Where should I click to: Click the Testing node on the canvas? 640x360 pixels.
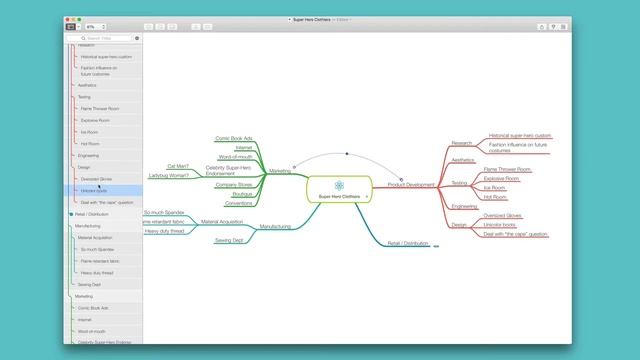[459, 183]
